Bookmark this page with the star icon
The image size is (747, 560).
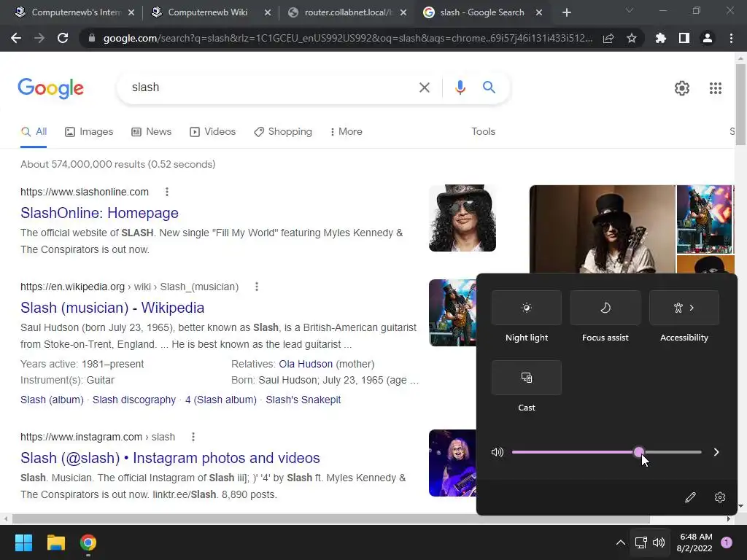click(x=632, y=38)
